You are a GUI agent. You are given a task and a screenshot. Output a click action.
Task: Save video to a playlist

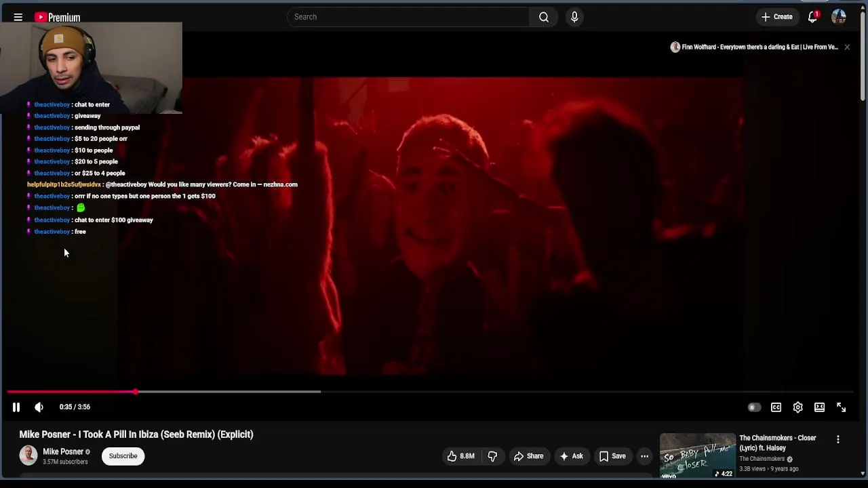click(x=612, y=456)
